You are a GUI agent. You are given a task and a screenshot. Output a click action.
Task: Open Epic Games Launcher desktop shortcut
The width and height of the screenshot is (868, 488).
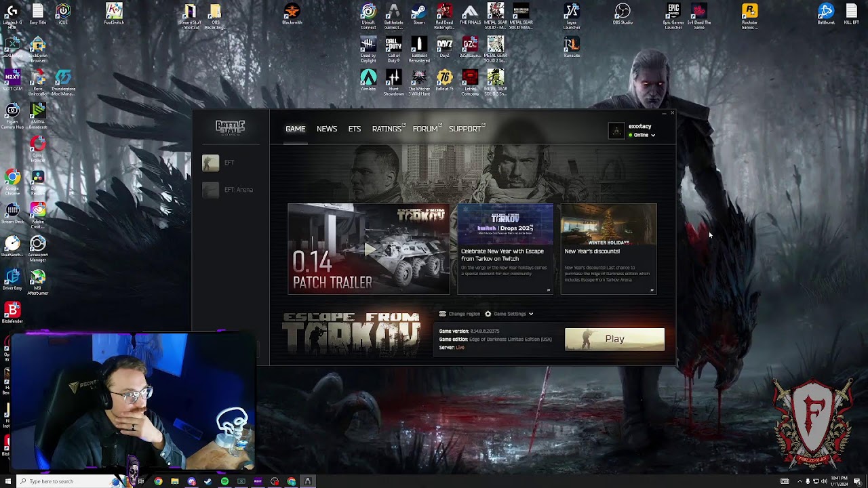click(673, 16)
